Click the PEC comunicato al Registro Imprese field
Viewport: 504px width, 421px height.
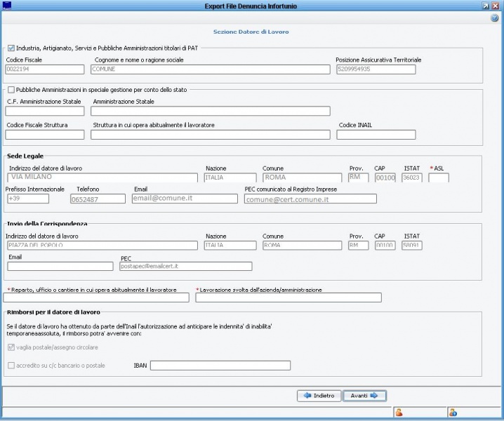310,199
